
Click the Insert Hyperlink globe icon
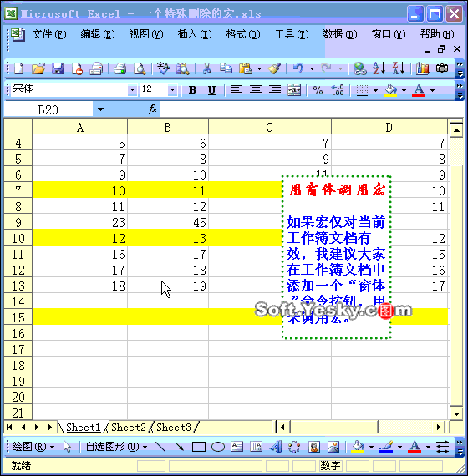pos(359,68)
